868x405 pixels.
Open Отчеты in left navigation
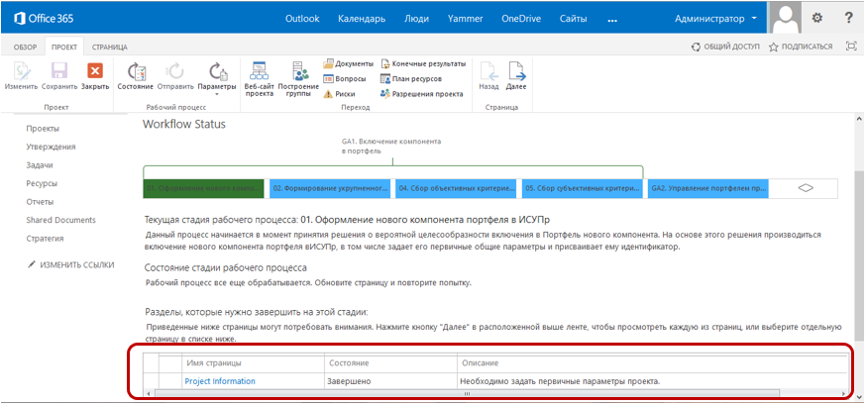pyautogui.click(x=40, y=202)
